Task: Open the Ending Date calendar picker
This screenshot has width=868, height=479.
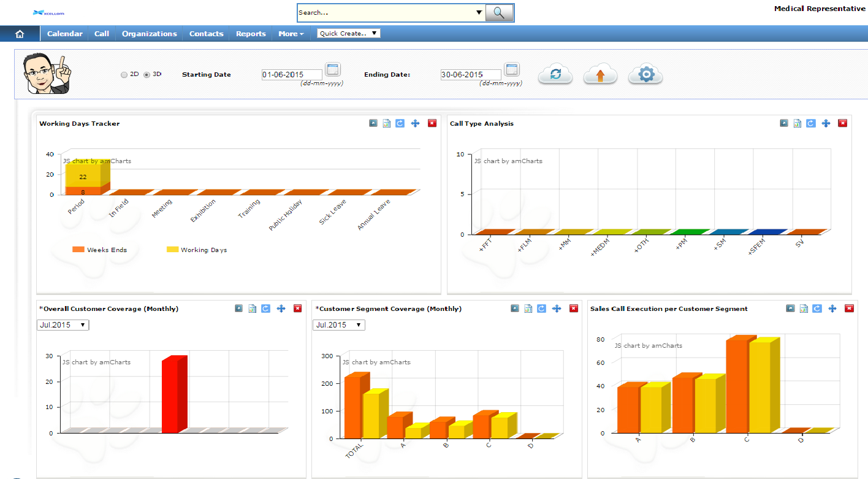Action: tap(511, 69)
